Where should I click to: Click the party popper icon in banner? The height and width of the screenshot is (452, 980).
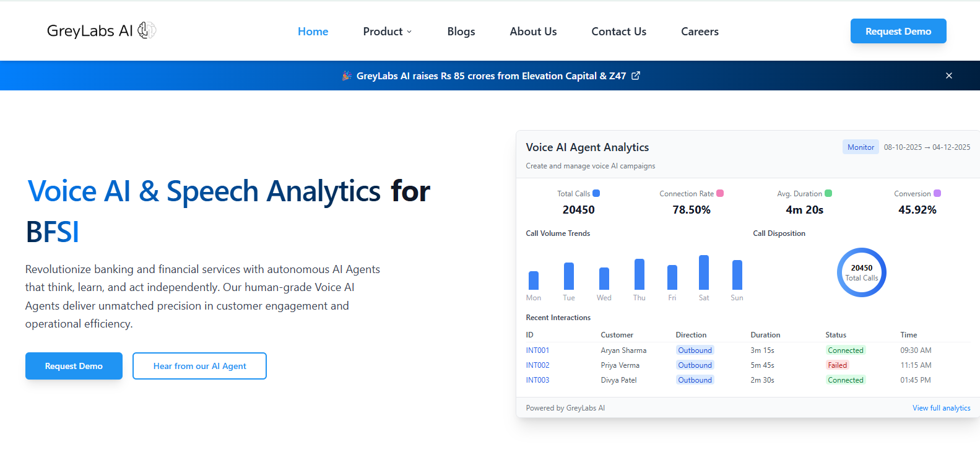pyautogui.click(x=347, y=76)
